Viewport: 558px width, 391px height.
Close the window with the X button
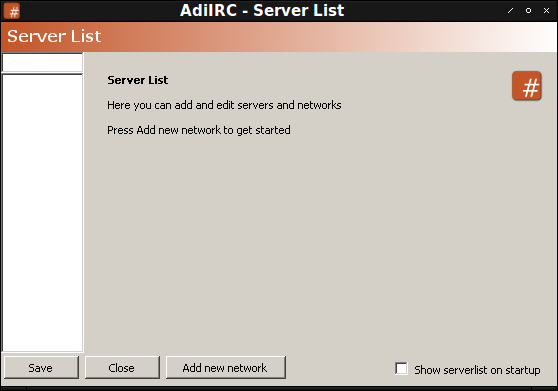(546, 11)
